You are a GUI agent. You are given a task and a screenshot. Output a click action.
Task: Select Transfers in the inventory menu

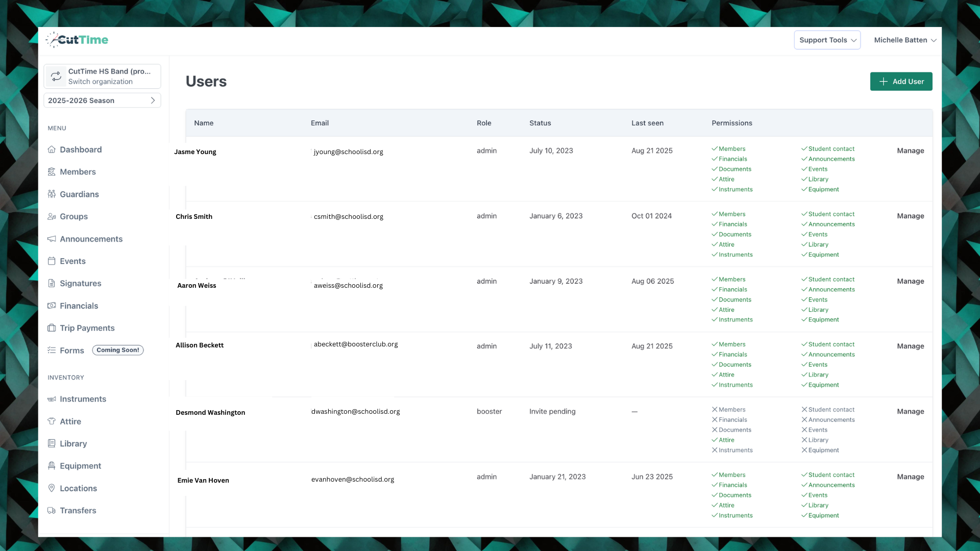pos(78,510)
